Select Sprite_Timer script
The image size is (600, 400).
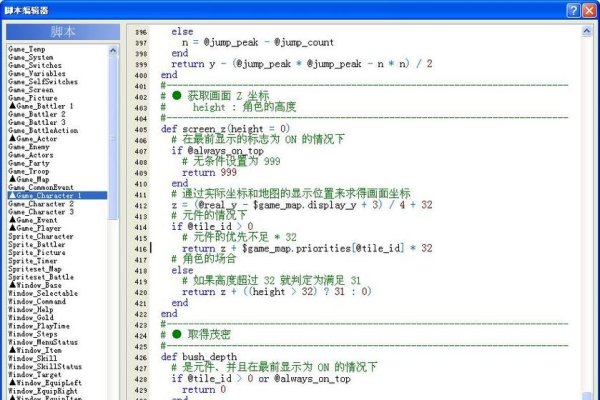click(33, 261)
